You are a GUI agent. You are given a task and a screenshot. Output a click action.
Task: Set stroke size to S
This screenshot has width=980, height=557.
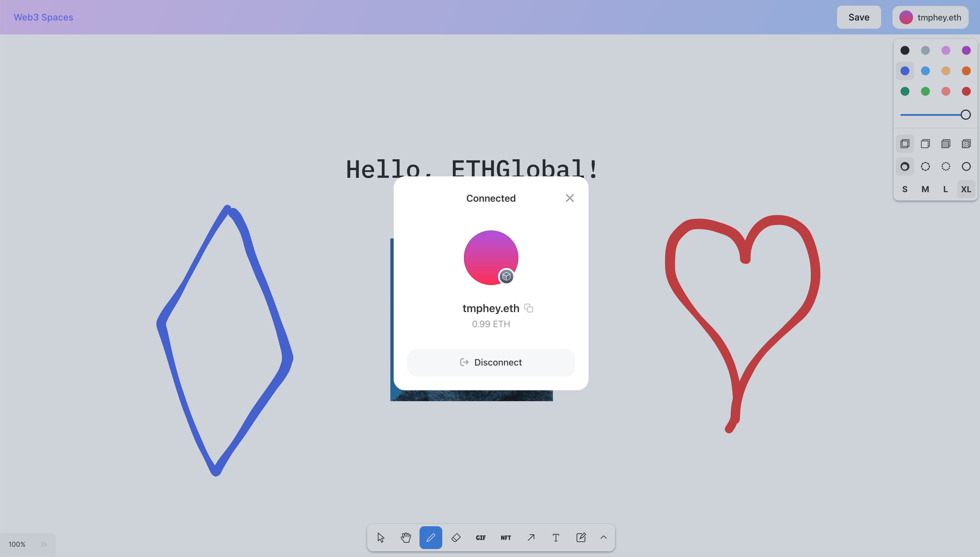point(905,189)
